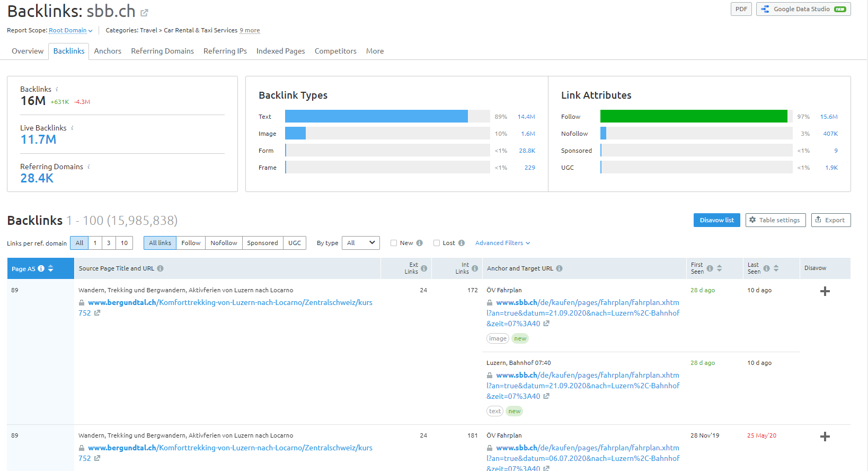Filter by Nofollow links
Viewport: 868px width, 471px height.
(x=224, y=243)
